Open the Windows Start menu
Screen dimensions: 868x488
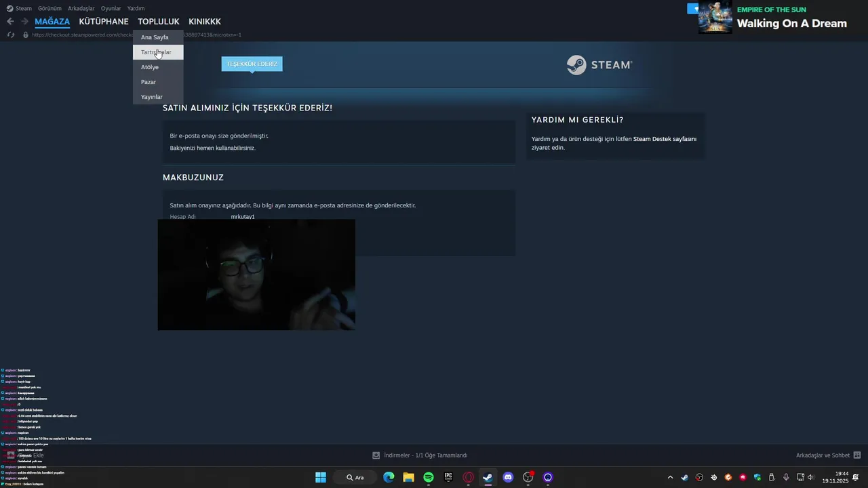(321, 477)
